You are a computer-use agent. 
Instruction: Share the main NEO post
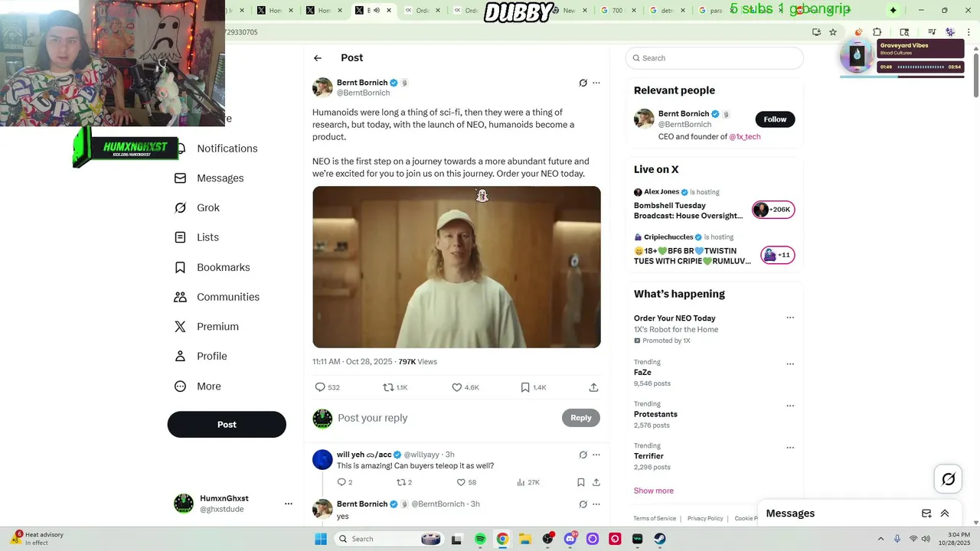pyautogui.click(x=593, y=387)
